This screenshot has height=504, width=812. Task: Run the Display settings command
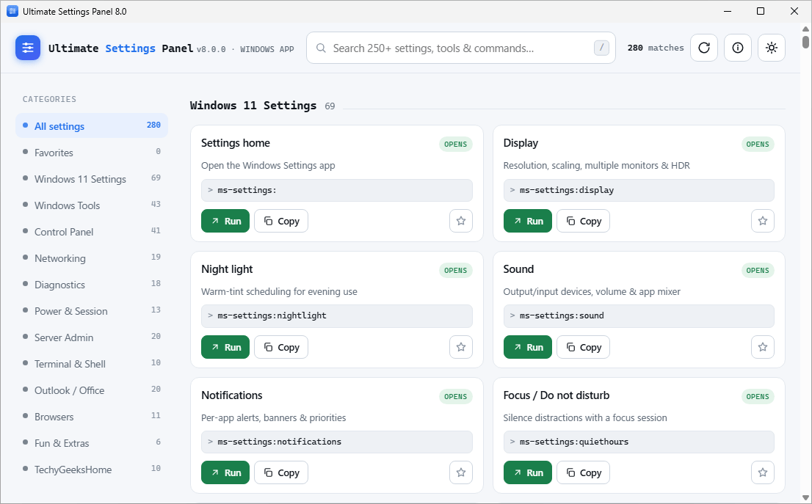pos(527,221)
